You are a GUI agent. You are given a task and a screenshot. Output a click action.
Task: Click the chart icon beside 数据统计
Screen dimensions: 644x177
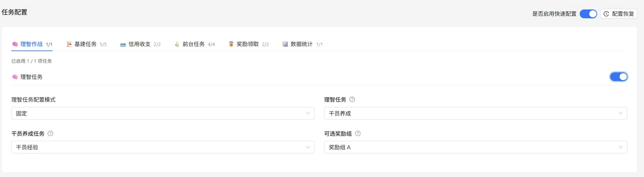[x=285, y=44]
